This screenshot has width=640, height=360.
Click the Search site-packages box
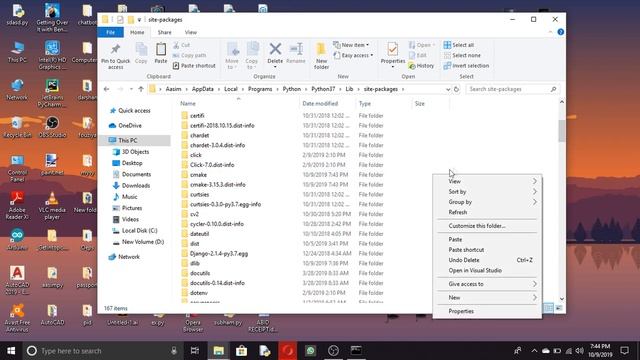[x=512, y=89]
